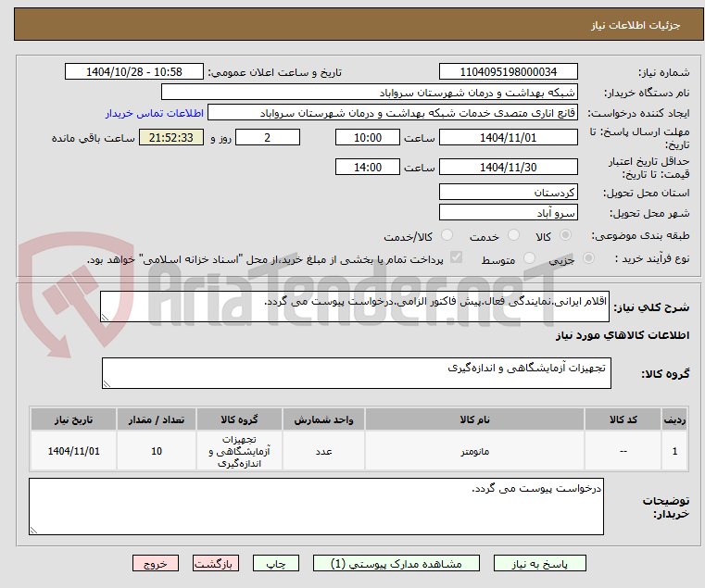Click the announcement date field 1404/10/28 - 10:58
Image resolution: width=705 pixels, height=588 pixels.
click(x=134, y=72)
